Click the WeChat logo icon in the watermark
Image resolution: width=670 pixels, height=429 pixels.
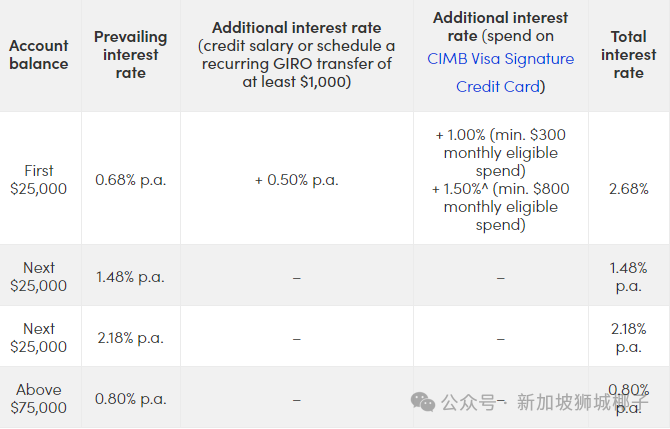(424, 401)
